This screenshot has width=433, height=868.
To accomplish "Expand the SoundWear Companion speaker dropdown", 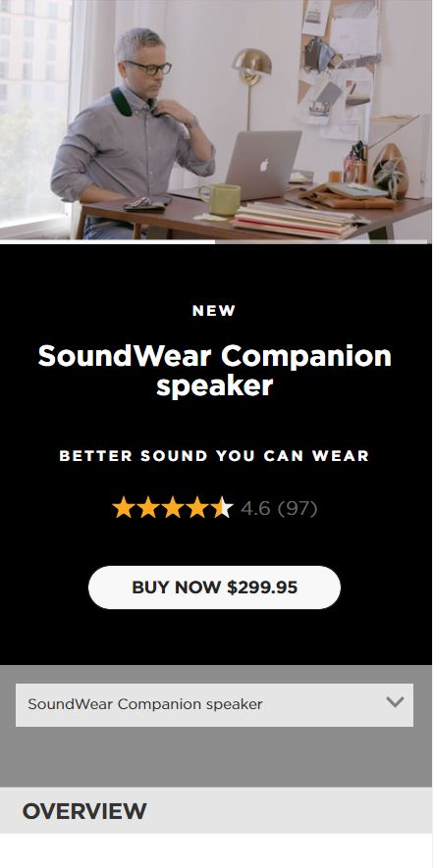I will click(x=215, y=704).
